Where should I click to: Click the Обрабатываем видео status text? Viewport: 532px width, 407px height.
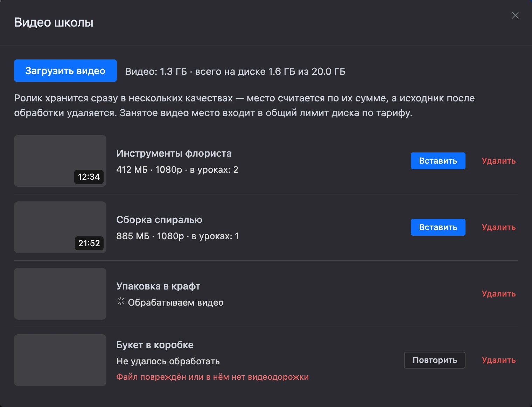[x=176, y=303]
